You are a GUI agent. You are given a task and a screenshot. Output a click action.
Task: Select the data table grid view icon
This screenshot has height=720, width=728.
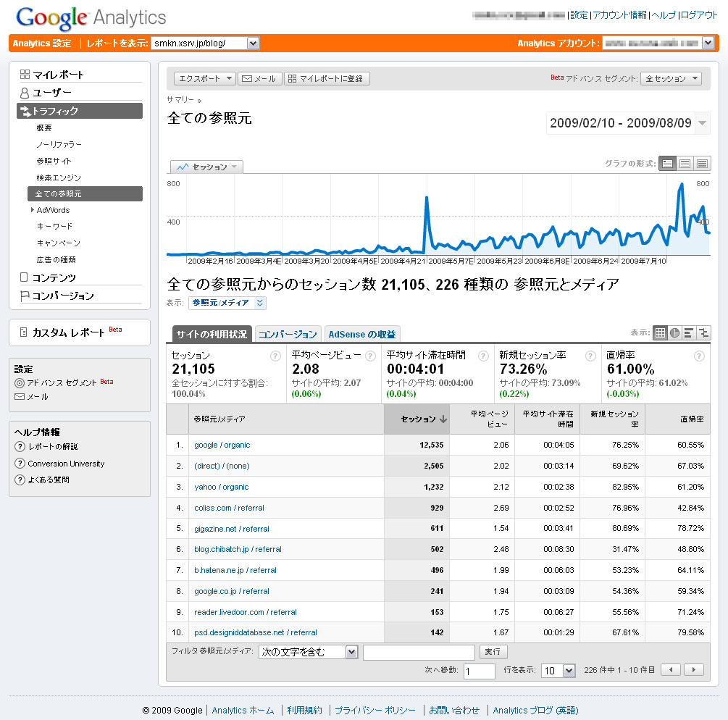tap(660, 333)
